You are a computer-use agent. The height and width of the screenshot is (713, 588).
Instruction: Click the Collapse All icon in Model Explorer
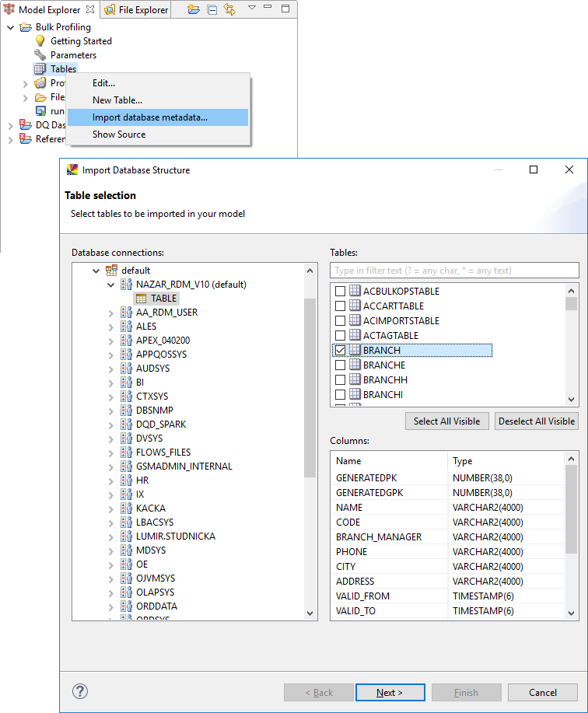pyautogui.click(x=212, y=10)
